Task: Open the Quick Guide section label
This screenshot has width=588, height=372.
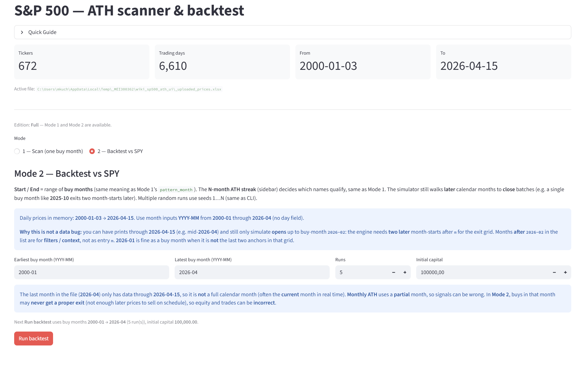Action: point(42,32)
